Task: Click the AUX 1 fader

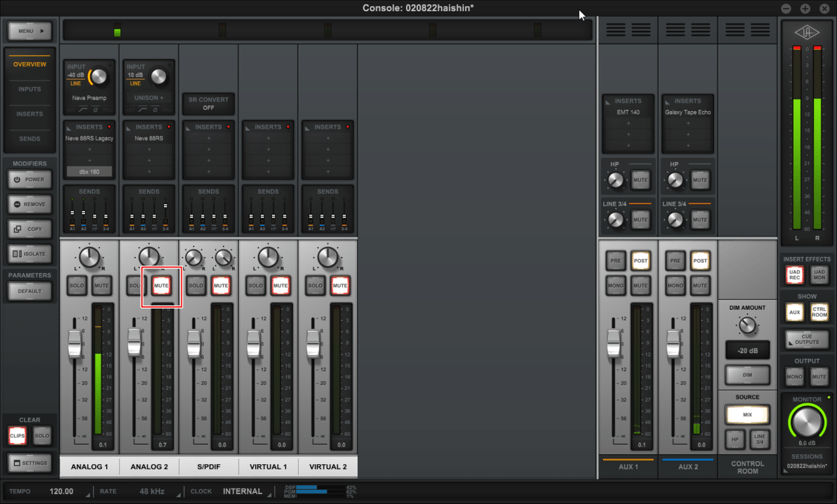Action: [613, 344]
